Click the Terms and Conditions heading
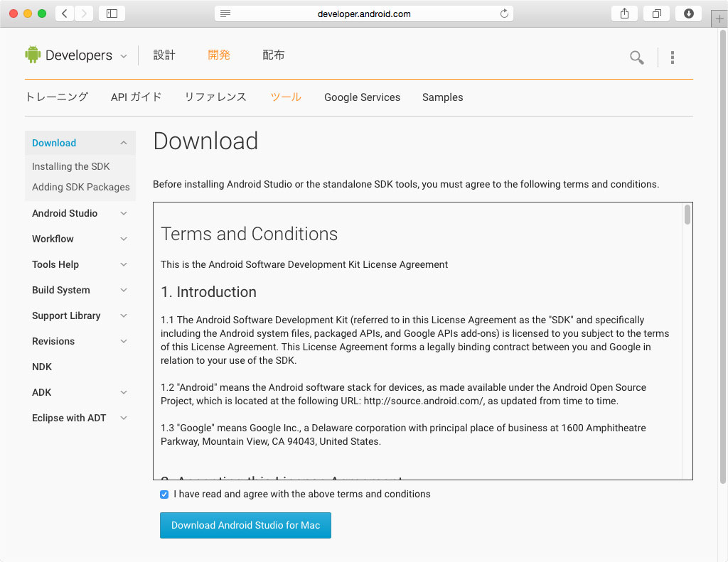 [250, 234]
